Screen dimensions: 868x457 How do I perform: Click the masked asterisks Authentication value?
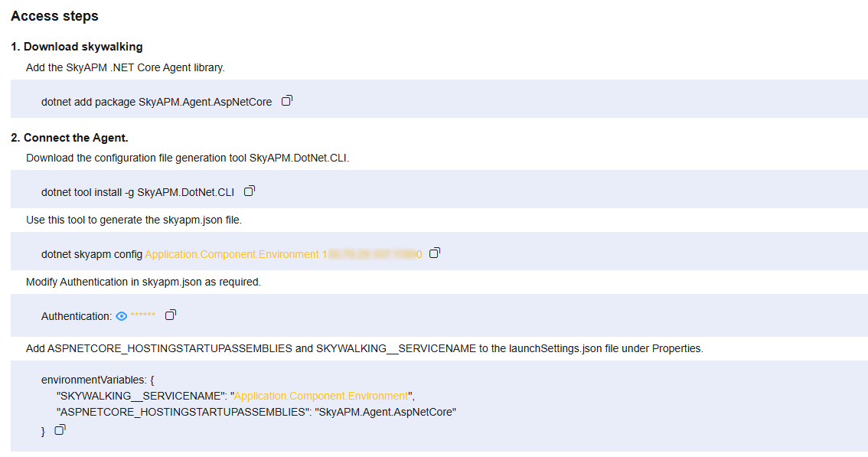coord(143,315)
